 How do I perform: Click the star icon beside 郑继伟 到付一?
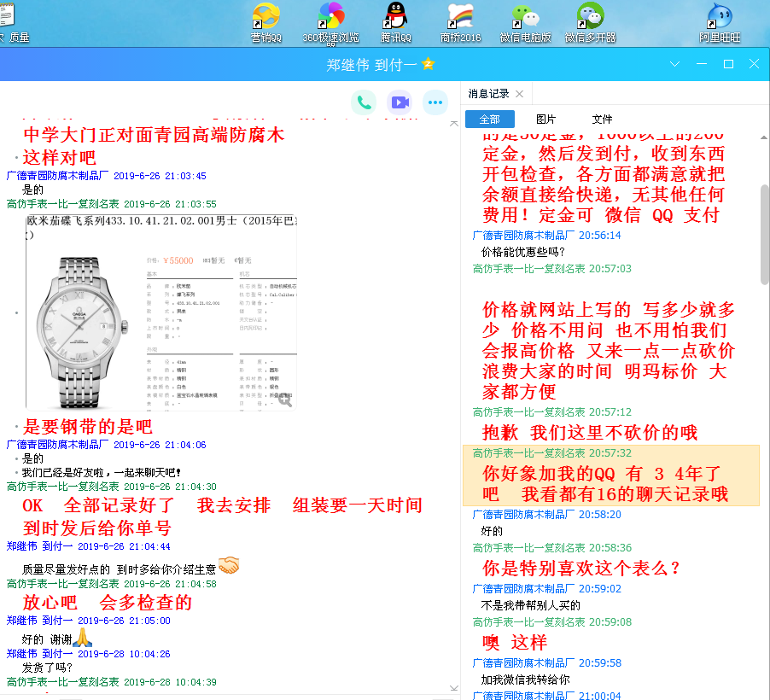429,65
